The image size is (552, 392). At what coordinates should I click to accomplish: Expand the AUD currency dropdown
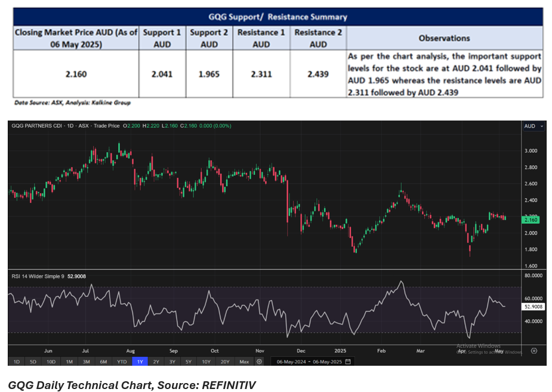(x=534, y=126)
